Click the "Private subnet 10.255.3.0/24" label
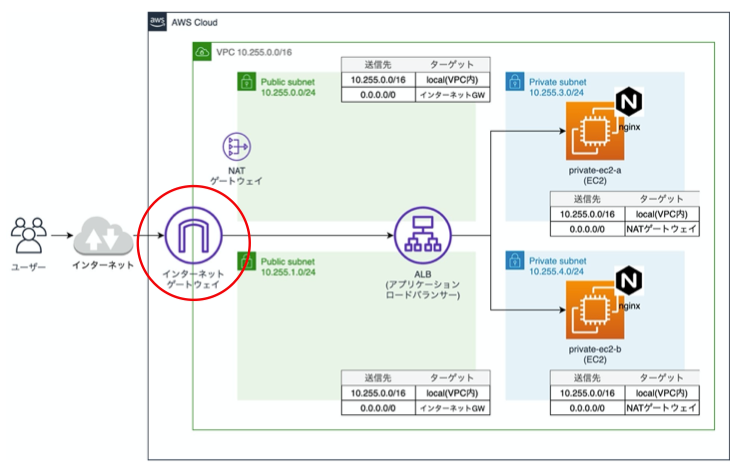This screenshot has height=471, width=739. click(x=558, y=87)
